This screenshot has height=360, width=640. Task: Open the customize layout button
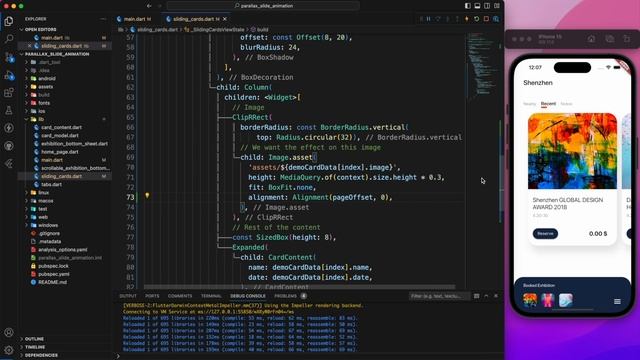[x=497, y=6]
